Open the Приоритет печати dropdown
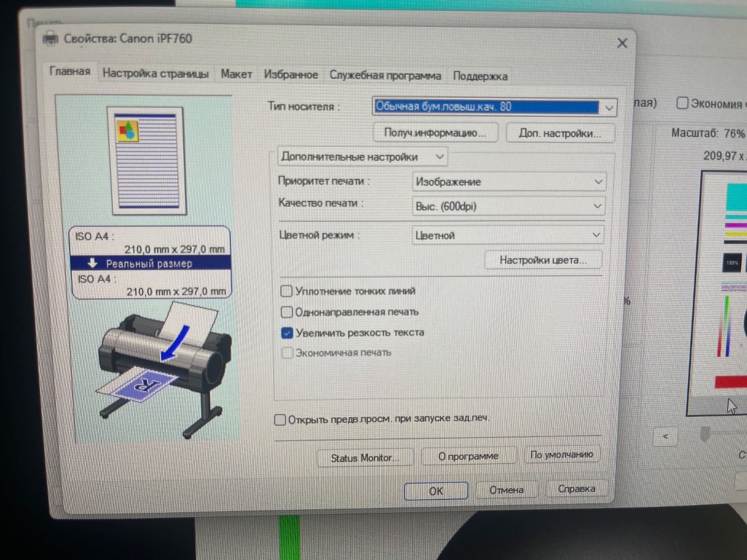Viewport: 747px width, 560px height. point(509,182)
